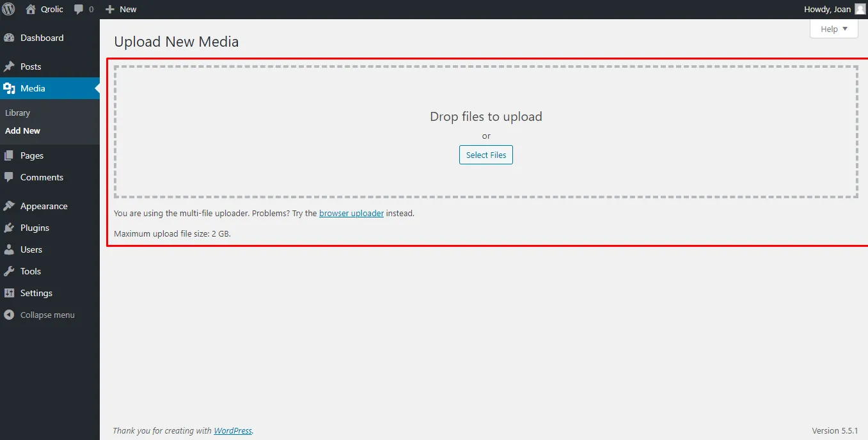The width and height of the screenshot is (868, 440).
Task: Click the Plugins plug icon
Action: coord(9,228)
